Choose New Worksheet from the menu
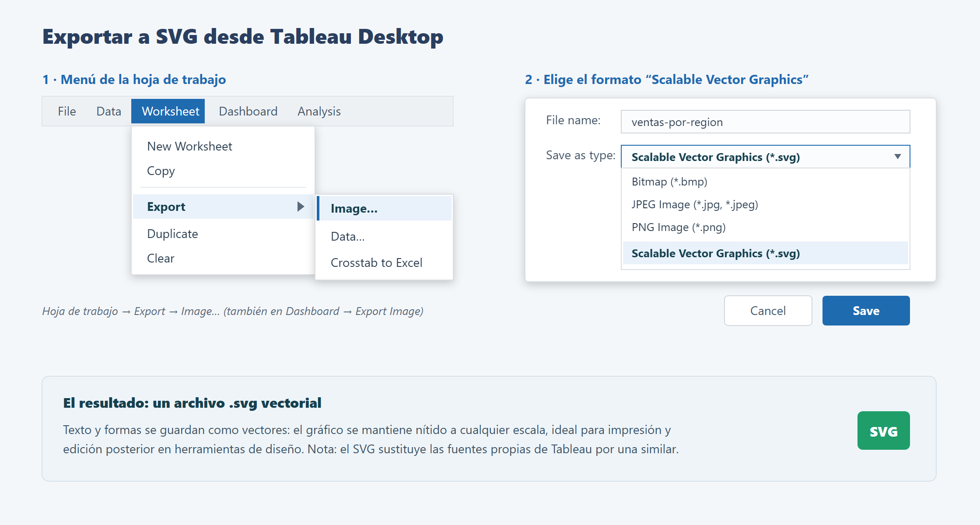 coord(223,146)
